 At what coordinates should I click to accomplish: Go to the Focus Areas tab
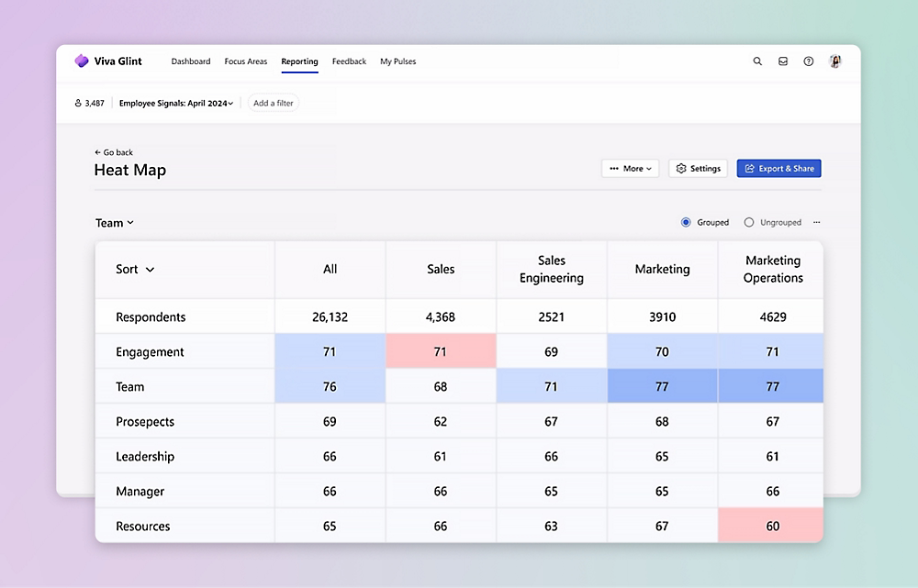pos(246,61)
